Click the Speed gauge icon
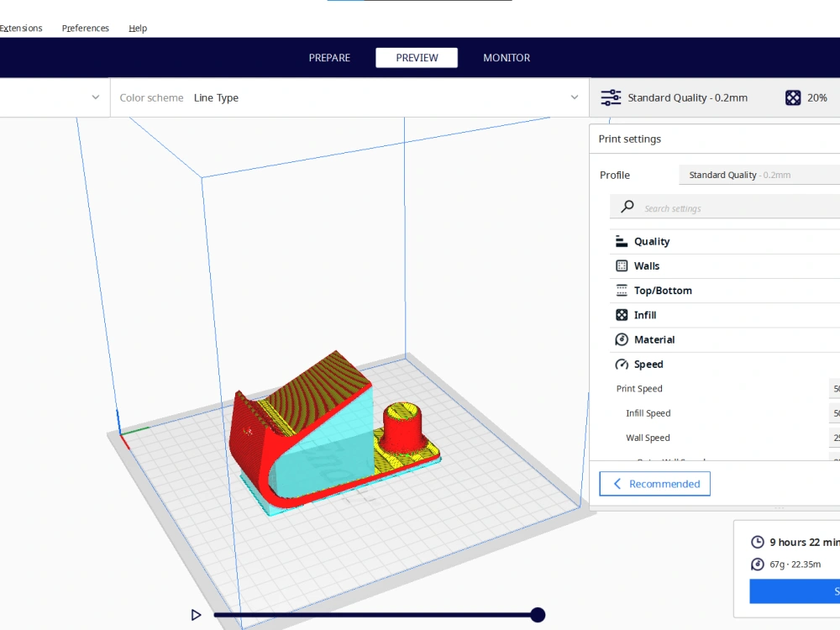Screen dimensions: 840x630 (x=622, y=365)
